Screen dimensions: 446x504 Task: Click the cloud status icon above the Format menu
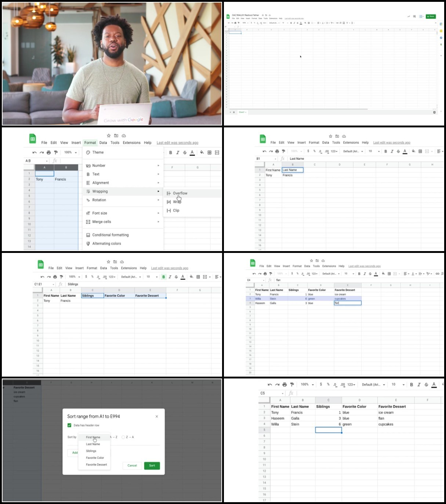[x=124, y=135]
